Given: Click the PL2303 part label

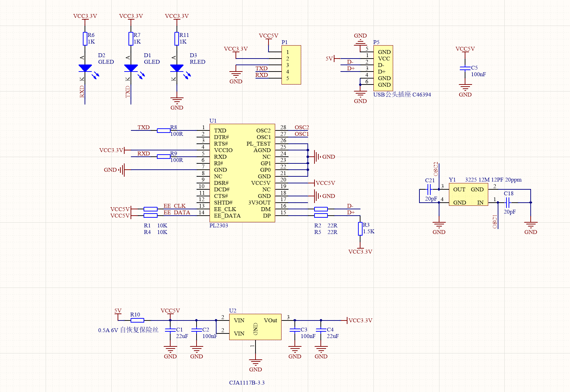Looking at the screenshot, I should point(219,225).
